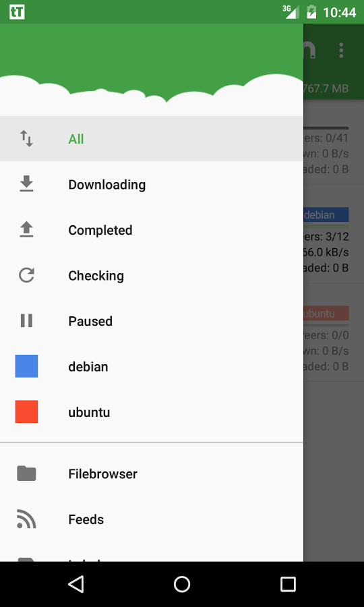Click the folder icon for Filebrowser
364x607 pixels.
(x=27, y=473)
